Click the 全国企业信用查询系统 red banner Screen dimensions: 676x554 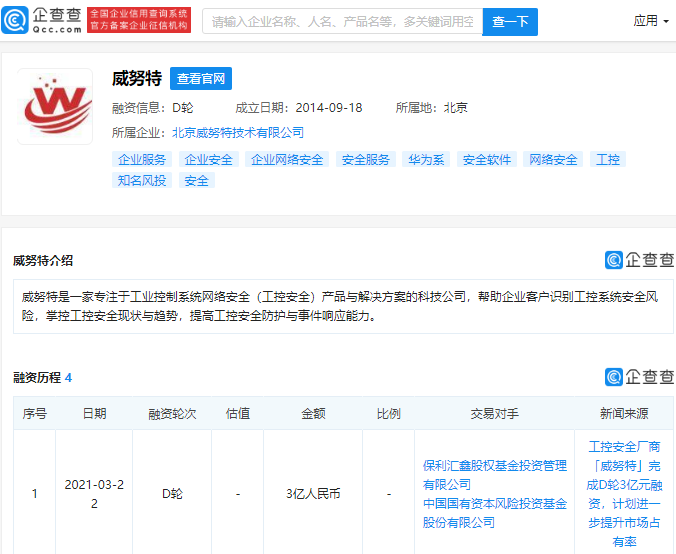(x=139, y=19)
